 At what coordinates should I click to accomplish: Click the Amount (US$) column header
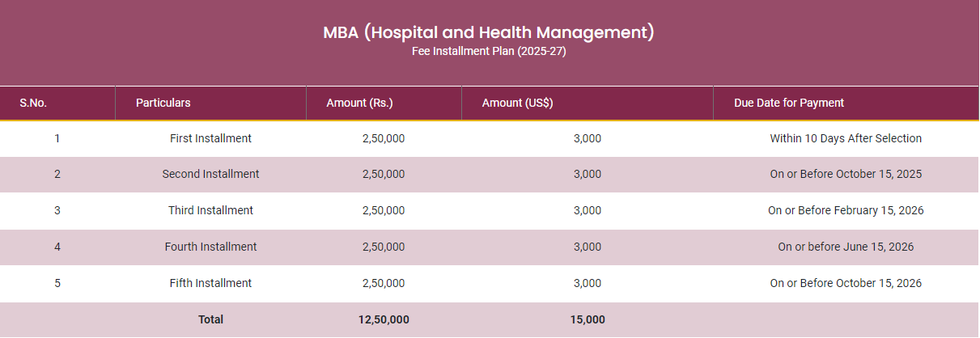pyautogui.click(x=517, y=103)
